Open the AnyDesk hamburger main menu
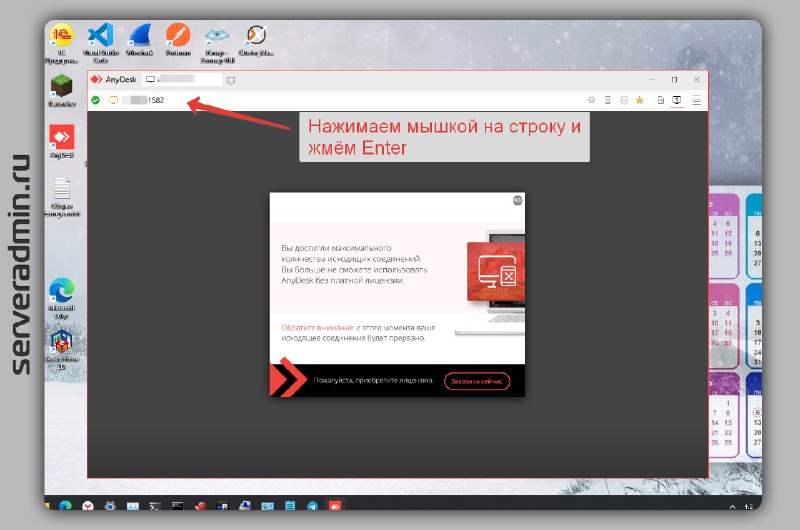Image resolution: width=800 pixels, height=530 pixels. pyautogui.click(x=696, y=100)
